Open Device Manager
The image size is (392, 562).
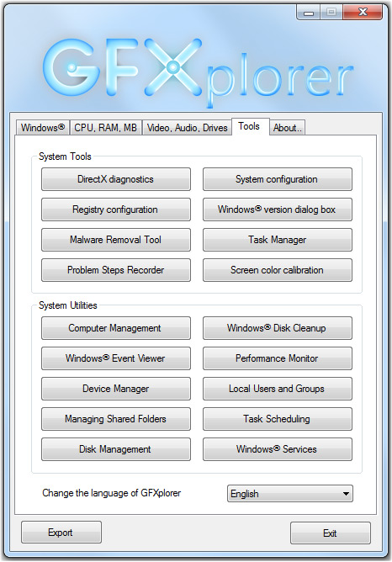tap(116, 389)
